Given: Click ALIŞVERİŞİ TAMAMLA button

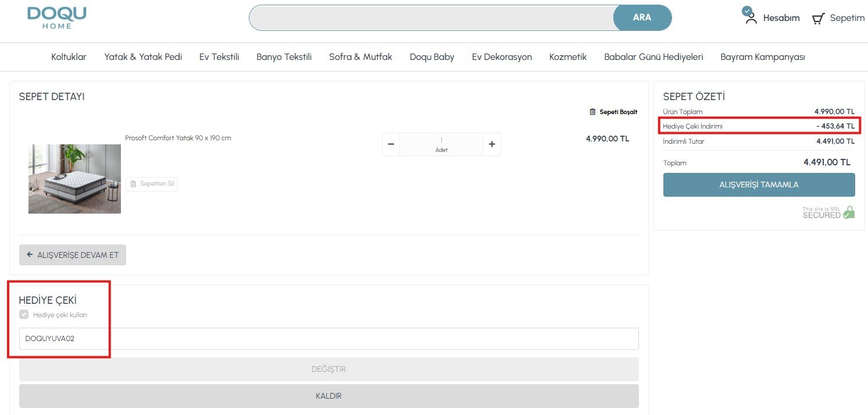Looking at the screenshot, I should point(759,185).
